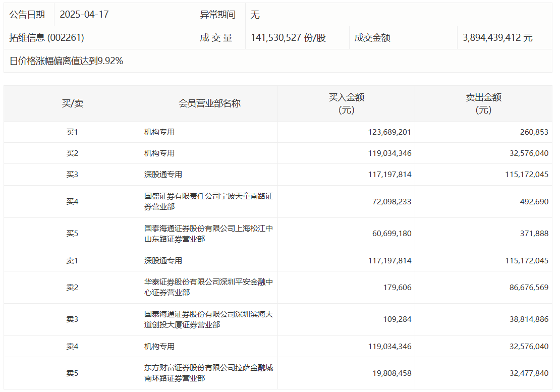This screenshot has height=392, width=560.
Task: Select the 卖5 row label
Action: pyautogui.click(x=72, y=373)
